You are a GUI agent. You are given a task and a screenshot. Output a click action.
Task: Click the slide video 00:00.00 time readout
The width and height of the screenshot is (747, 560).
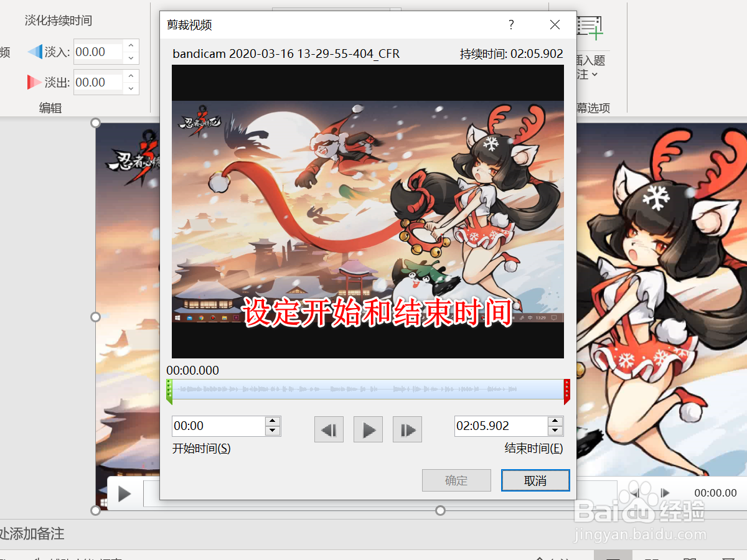[x=716, y=493]
